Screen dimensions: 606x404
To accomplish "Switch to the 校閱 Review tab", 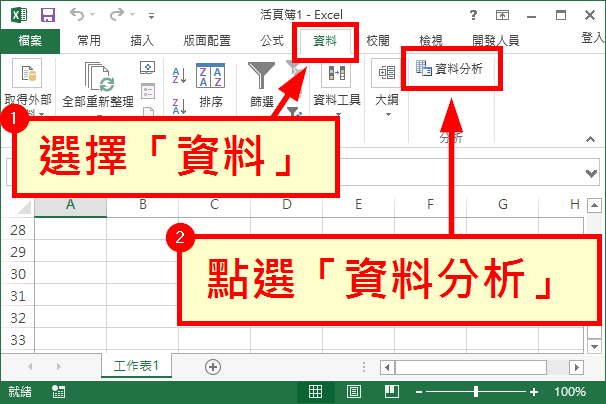I will click(378, 41).
